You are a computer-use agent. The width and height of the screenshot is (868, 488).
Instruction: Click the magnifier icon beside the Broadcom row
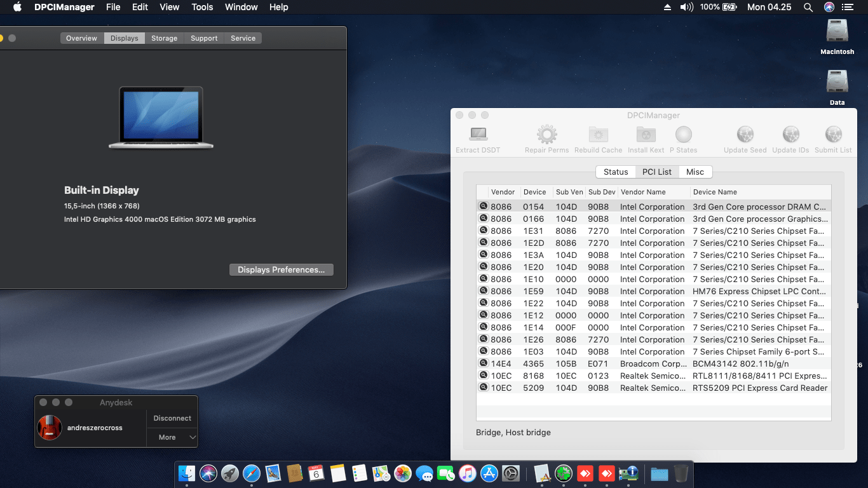pos(484,363)
